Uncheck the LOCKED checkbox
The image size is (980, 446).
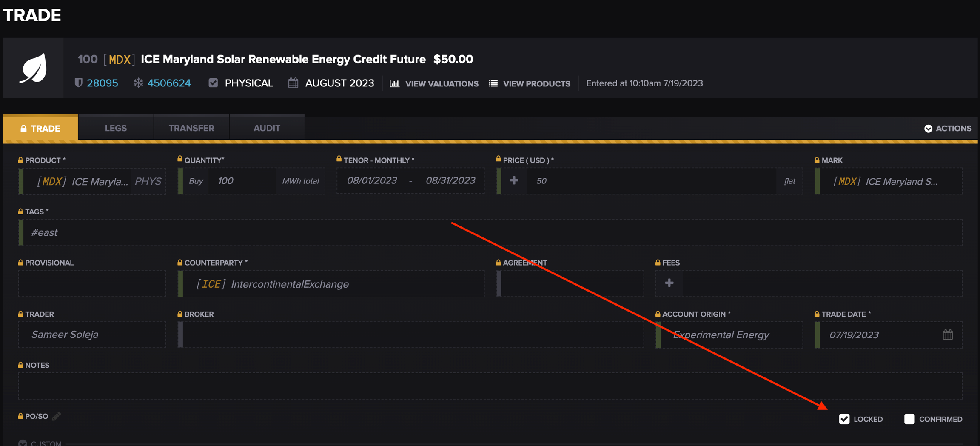844,419
